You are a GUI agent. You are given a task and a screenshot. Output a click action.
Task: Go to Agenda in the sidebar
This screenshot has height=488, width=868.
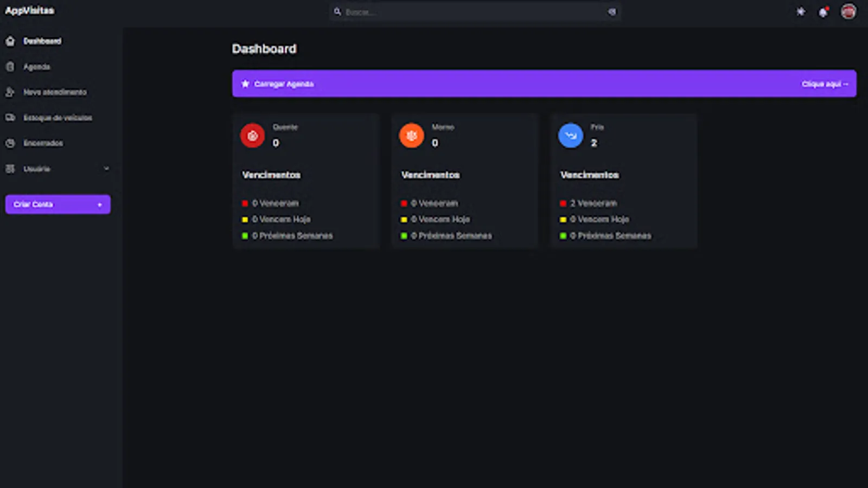point(37,67)
